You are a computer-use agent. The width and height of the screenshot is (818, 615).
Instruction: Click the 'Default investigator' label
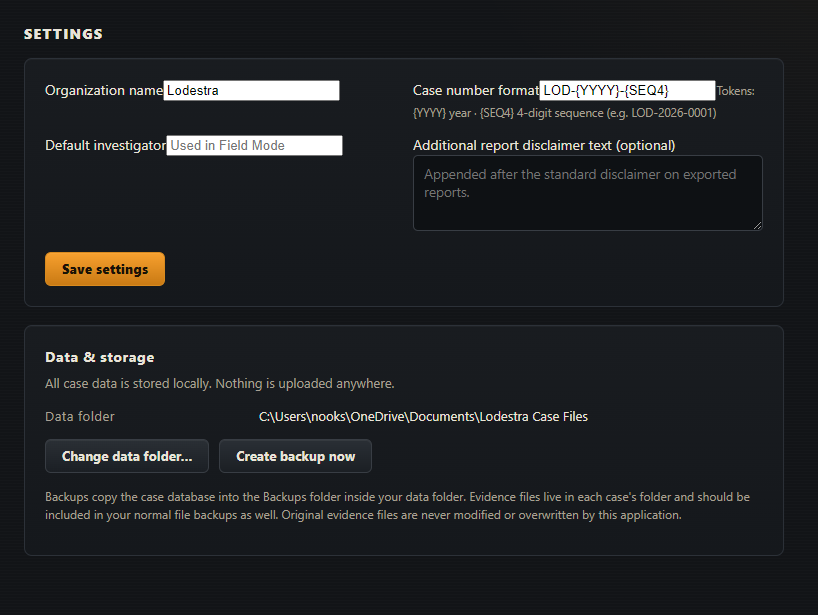tap(105, 146)
